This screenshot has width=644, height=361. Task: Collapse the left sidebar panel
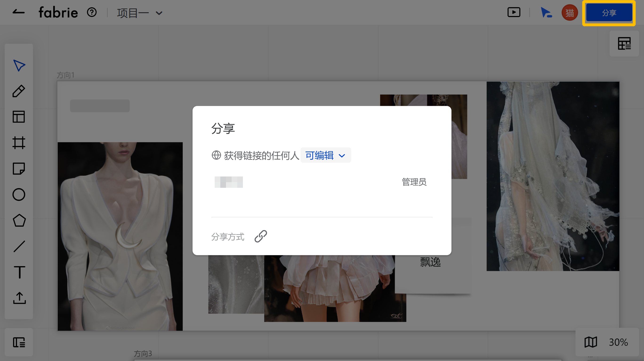pos(19,342)
